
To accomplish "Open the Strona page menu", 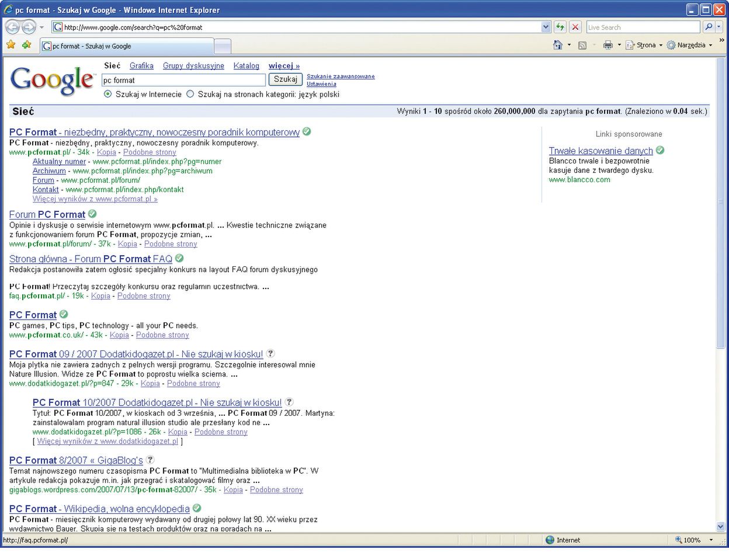I will click(x=644, y=45).
